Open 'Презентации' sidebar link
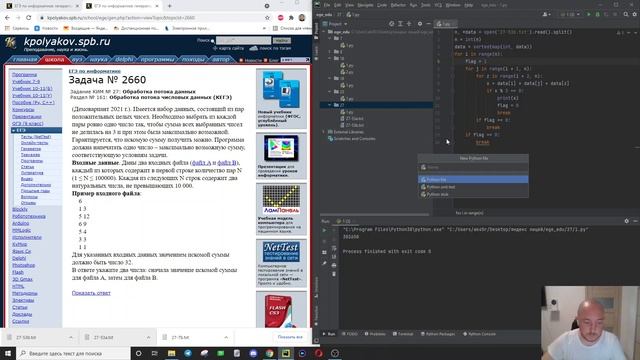This screenshot has height=360, width=640. pyautogui.click(x=27, y=116)
